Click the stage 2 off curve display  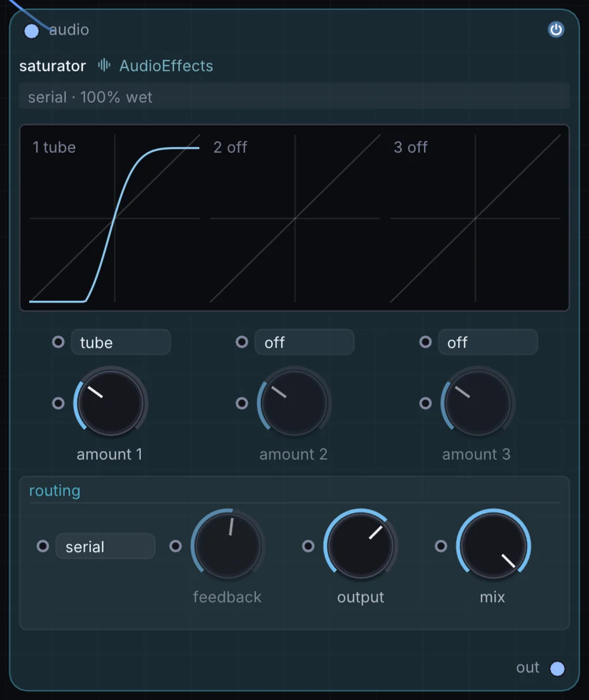point(295,218)
